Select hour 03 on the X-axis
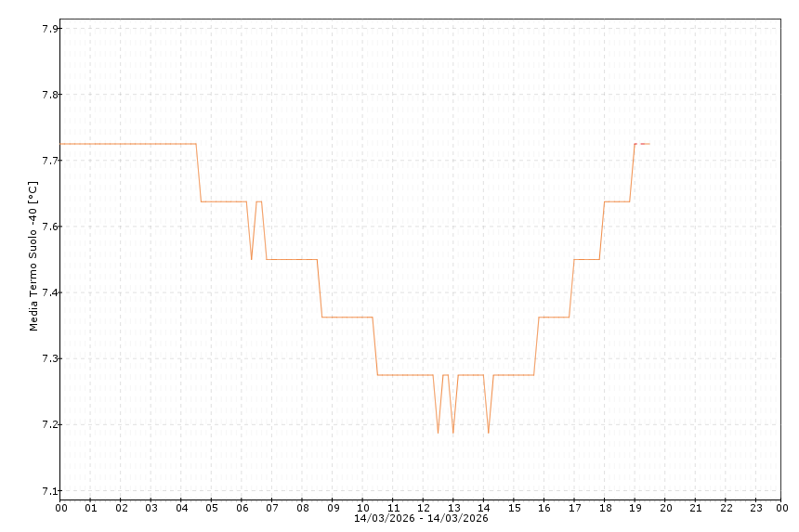The width and height of the screenshot is (799, 532). (151, 508)
